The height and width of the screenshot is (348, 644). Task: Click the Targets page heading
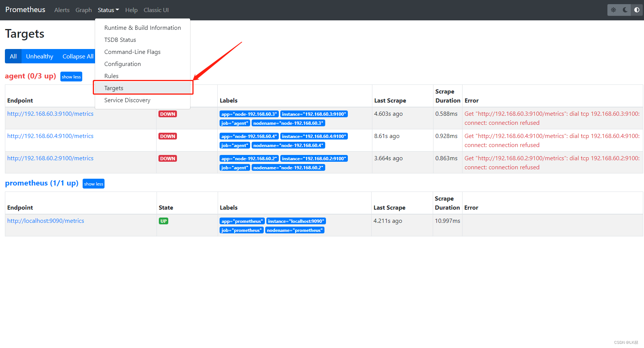25,34
